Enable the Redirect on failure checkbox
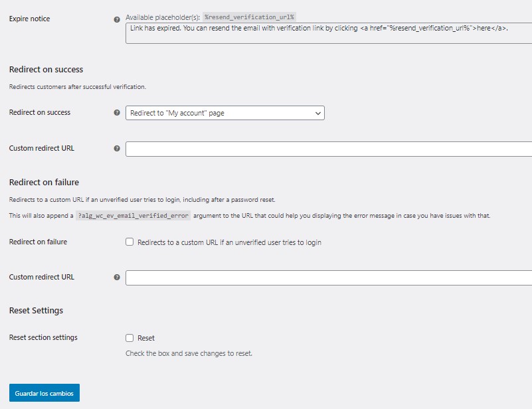 coord(130,242)
